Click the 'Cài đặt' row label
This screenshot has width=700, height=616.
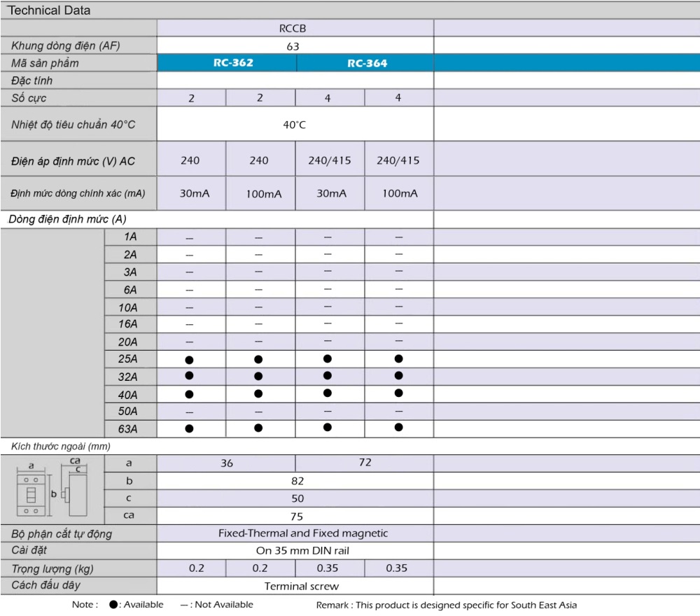coord(29,550)
